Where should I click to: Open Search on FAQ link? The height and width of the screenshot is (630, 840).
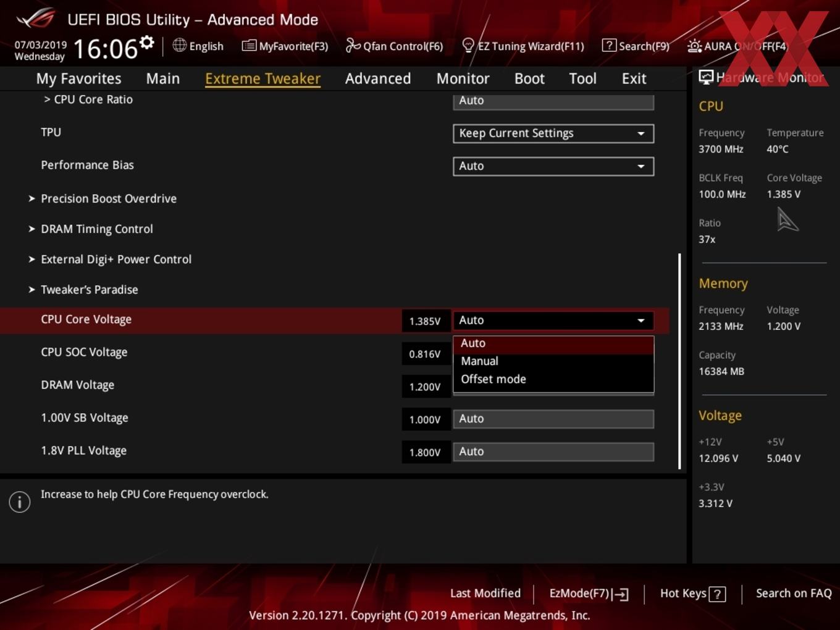tap(794, 594)
